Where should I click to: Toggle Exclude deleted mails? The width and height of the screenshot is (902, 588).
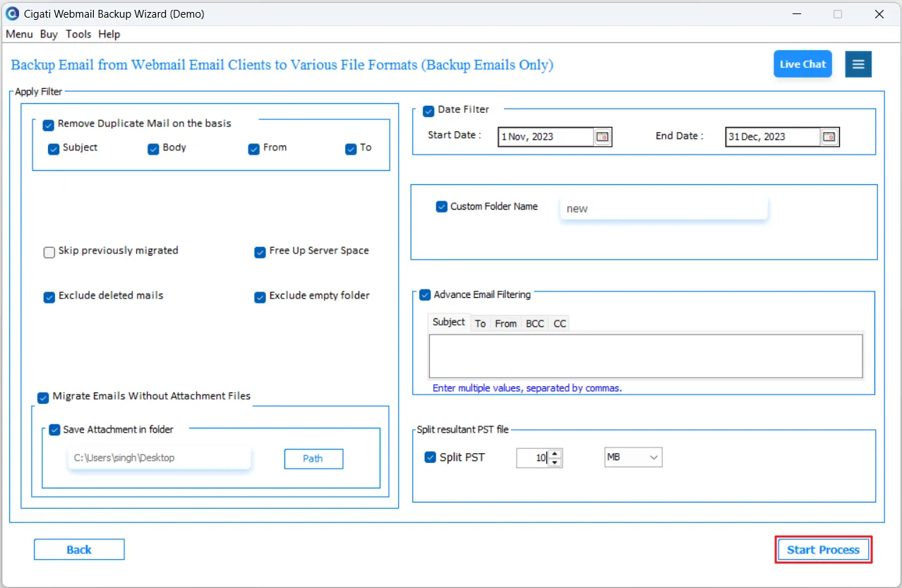49,297
